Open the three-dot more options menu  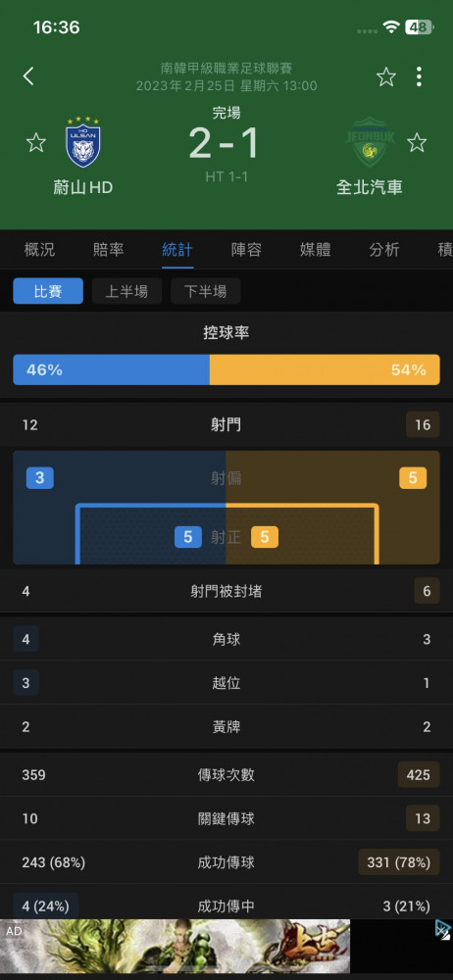(x=419, y=76)
